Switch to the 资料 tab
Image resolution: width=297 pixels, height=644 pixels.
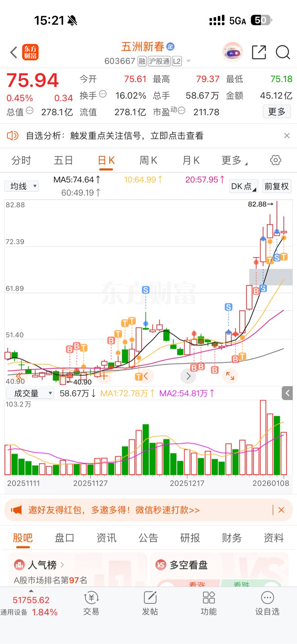273,538
